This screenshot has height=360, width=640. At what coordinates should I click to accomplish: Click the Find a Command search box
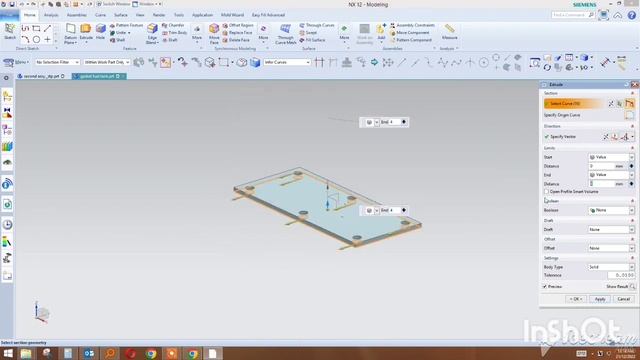tap(573, 15)
